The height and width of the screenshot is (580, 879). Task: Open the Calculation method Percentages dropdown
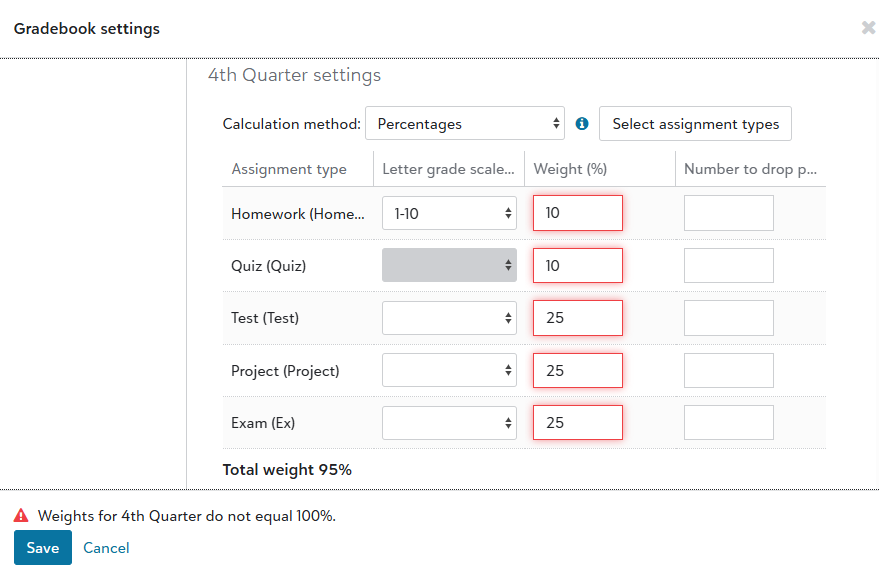click(465, 123)
